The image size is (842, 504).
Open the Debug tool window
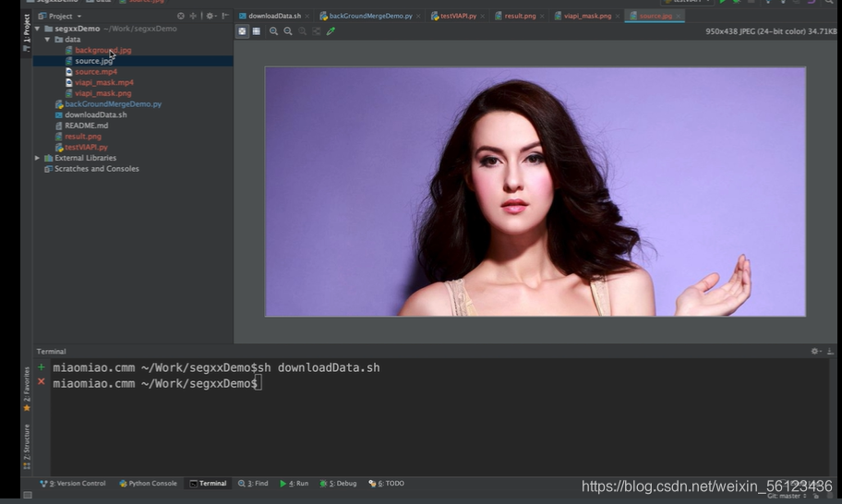(x=338, y=483)
